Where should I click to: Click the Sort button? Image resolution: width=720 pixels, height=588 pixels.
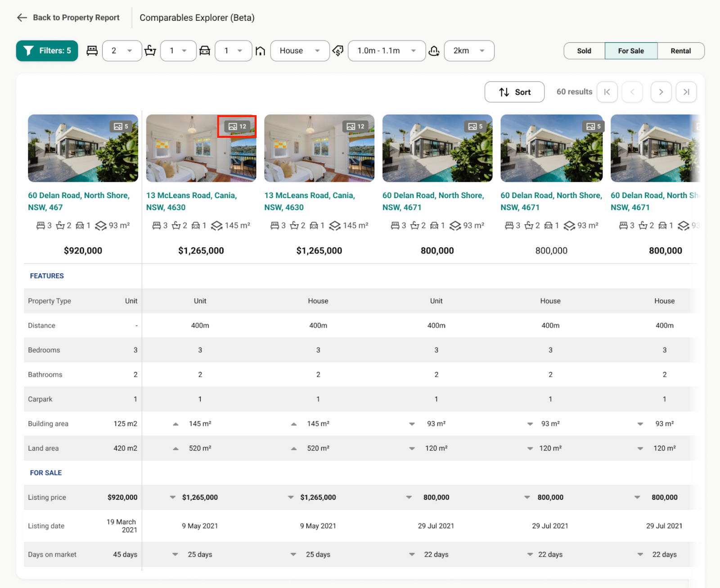[514, 92]
